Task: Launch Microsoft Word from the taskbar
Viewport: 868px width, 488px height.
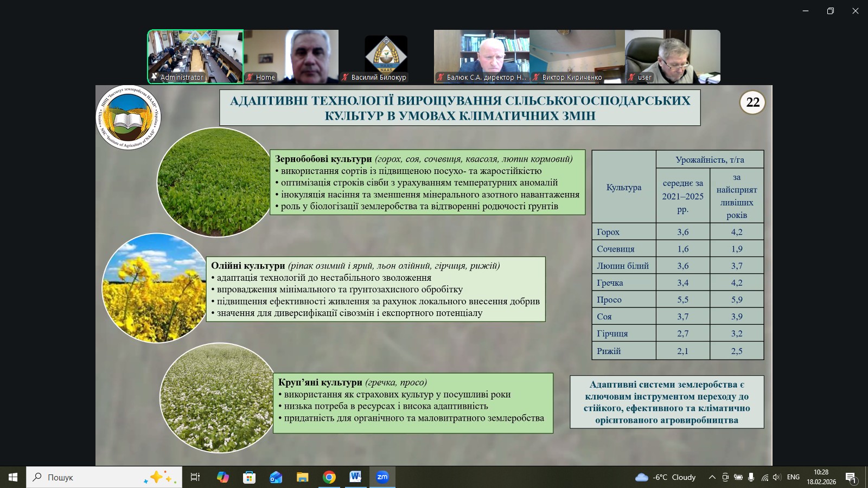Action: coord(355,477)
